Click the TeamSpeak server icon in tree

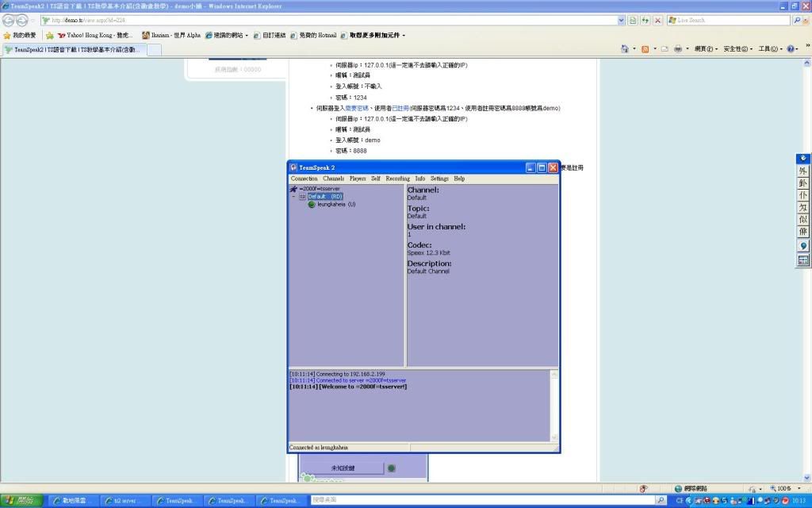pos(293,189)
